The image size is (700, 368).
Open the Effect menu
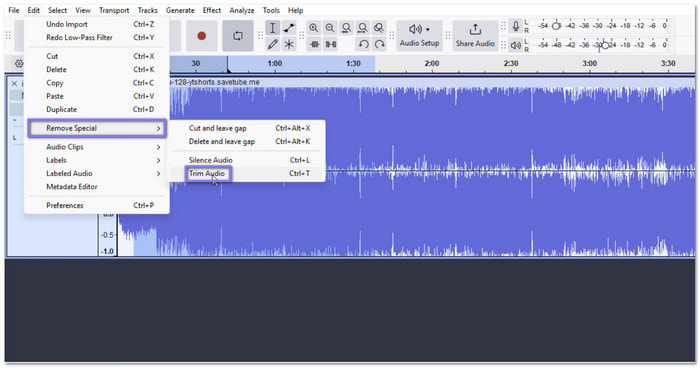click(x=212, y=10)
